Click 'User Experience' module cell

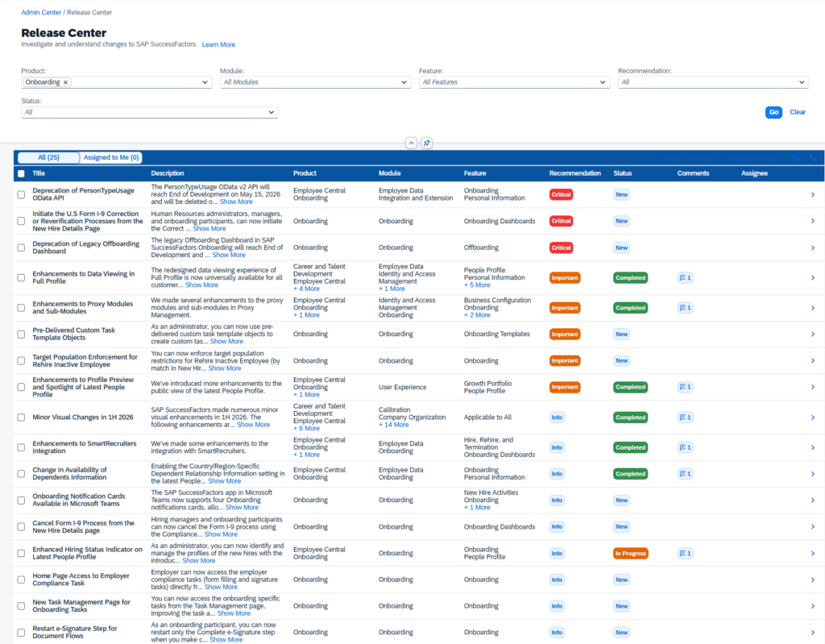tap(403, 387)
